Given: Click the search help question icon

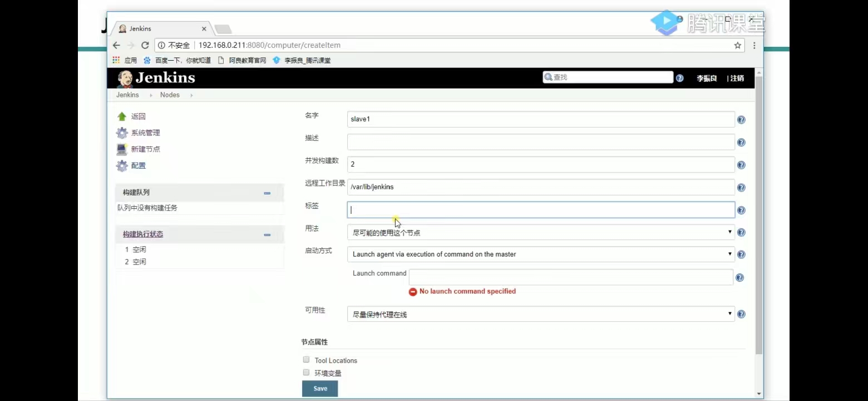Looking at the screenshot, I should pos(679,78).
